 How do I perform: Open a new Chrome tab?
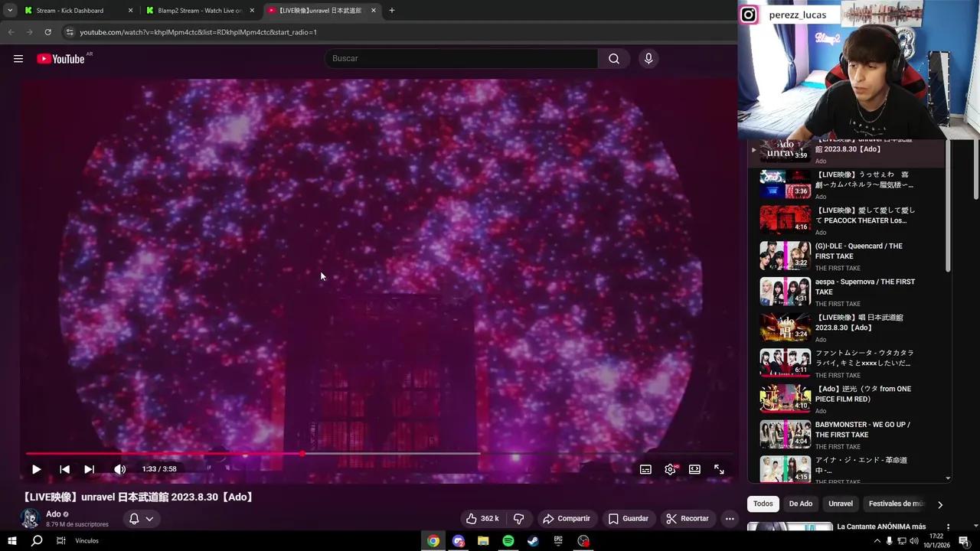pyautogui.click(x=391, y=11)
